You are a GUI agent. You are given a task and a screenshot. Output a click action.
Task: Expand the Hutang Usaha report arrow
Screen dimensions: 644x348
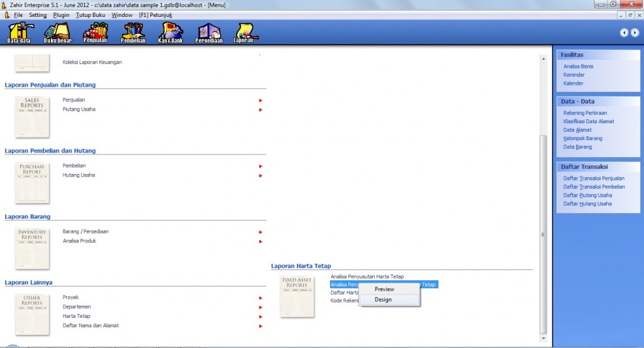[260, 176]
